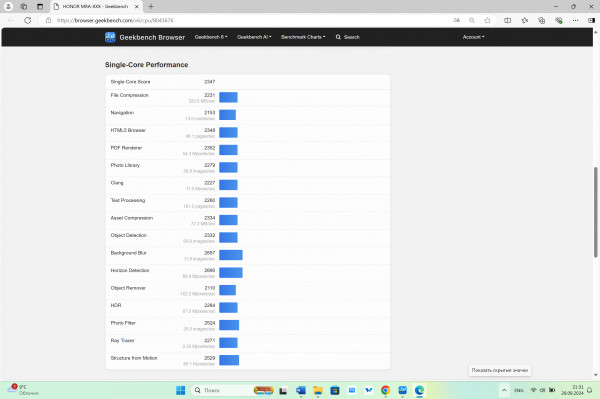600x399 pixels.
Task: Click the Photo Filter row label
Action: click(123, 323)
